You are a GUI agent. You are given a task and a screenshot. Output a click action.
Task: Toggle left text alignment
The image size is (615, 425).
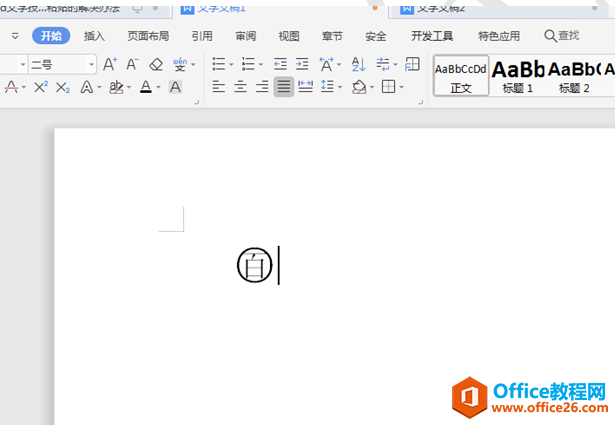218,87
